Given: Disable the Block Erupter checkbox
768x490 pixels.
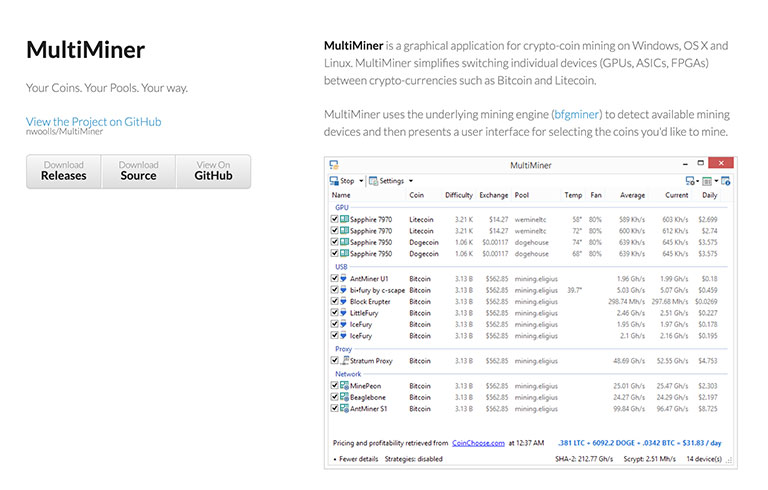Looking at the screenshot, I should point(335,301).
